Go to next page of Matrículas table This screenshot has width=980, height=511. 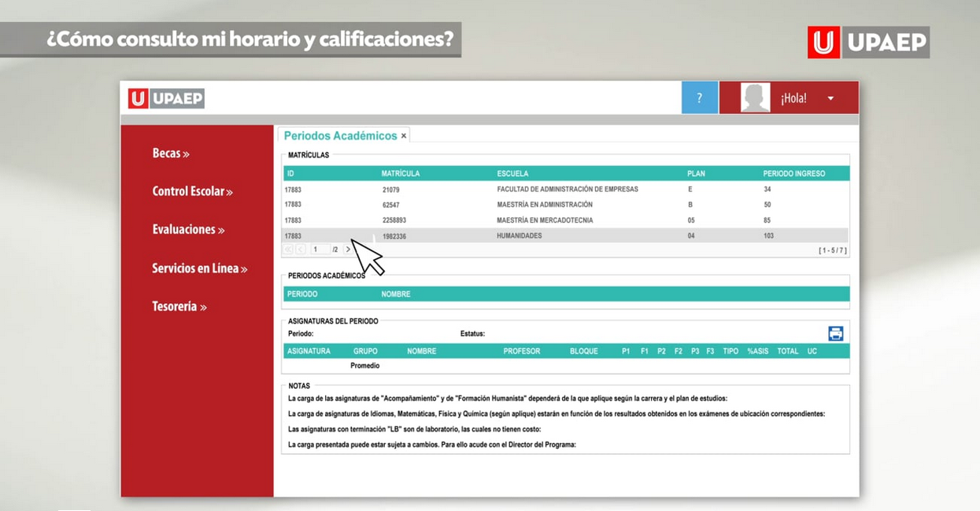click(x=349, y=250)
